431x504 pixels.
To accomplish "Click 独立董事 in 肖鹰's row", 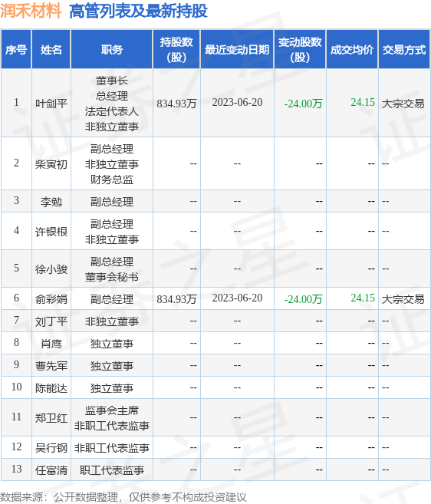I will coord(112,344).
